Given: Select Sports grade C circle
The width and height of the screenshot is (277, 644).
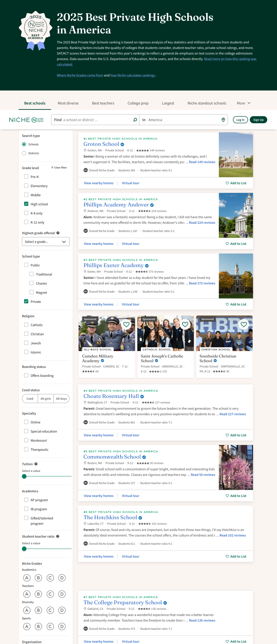Looking at the screenshot, I should pyautogui.click(x=50, y=627).
